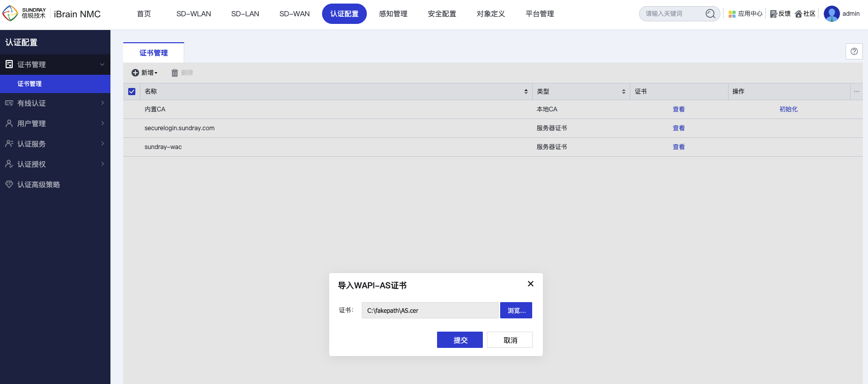868x384 pixels.
Task: Click the 内置CA name cell
Action: pos(155,109)
